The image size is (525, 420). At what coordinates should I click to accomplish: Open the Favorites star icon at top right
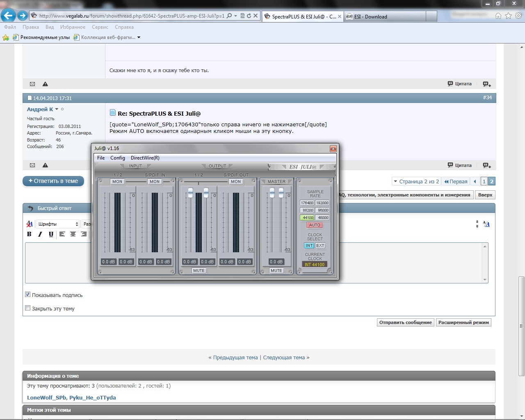coord(508,16)
